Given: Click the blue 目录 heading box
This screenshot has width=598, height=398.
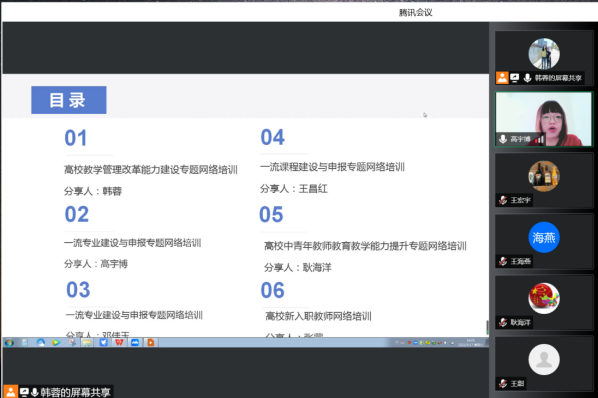Looking at the screenshot, I should (69, 100).
